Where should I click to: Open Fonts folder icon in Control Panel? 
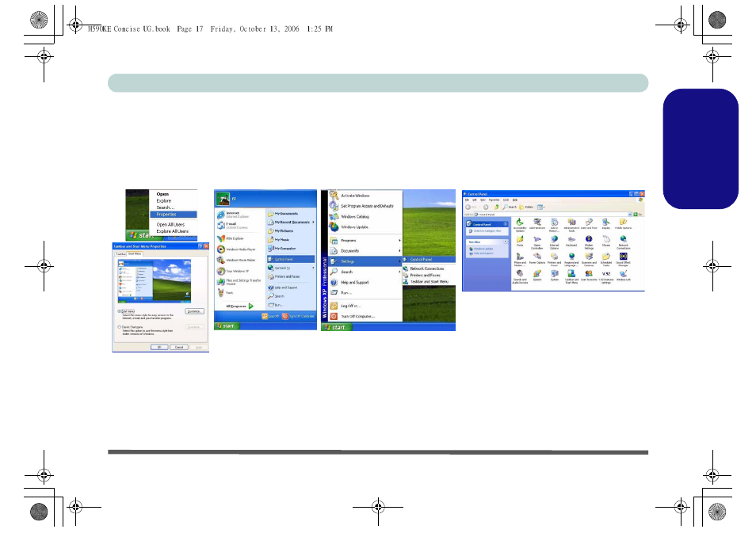click(520, 241)
